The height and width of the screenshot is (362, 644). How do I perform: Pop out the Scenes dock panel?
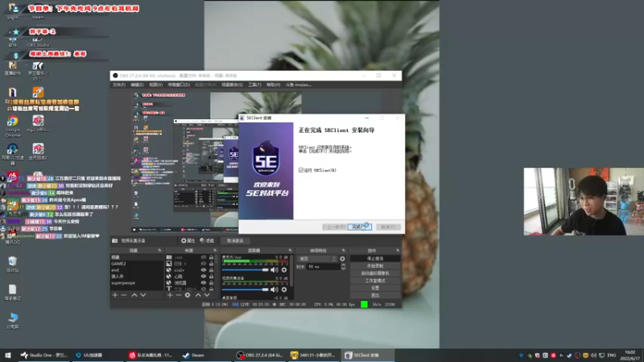click(159, 250)
